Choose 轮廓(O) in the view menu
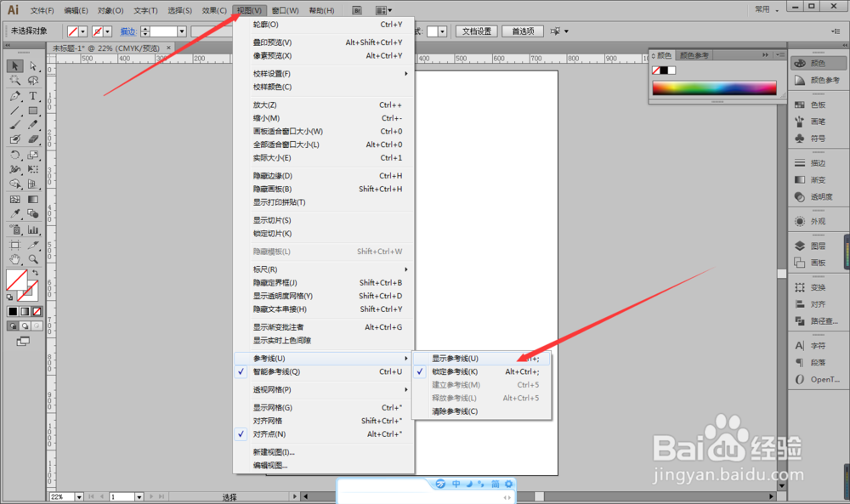 click(324, 25)
